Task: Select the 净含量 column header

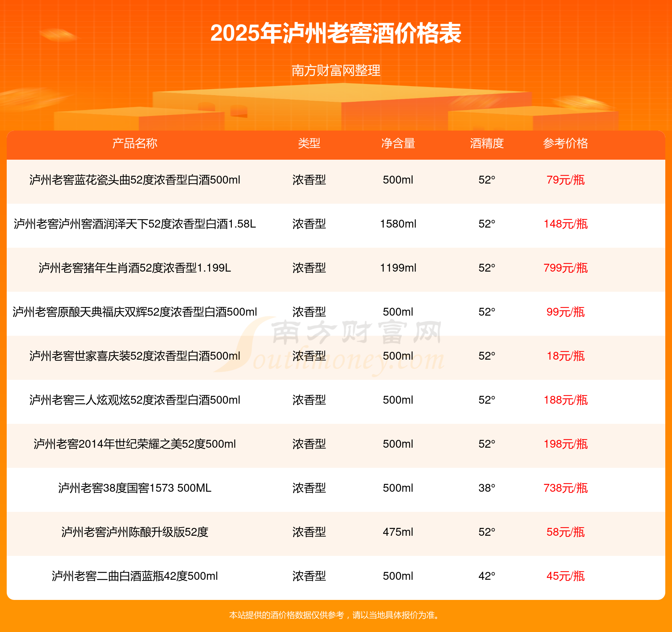Action: pyautogui.click(x=398, y=143)
